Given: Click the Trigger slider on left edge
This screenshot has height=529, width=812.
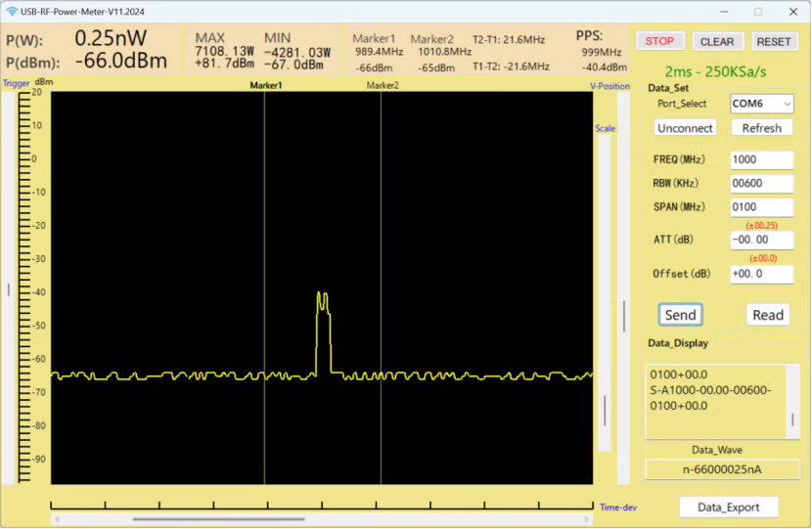Looking at the screenshot, I should point(10,288).
